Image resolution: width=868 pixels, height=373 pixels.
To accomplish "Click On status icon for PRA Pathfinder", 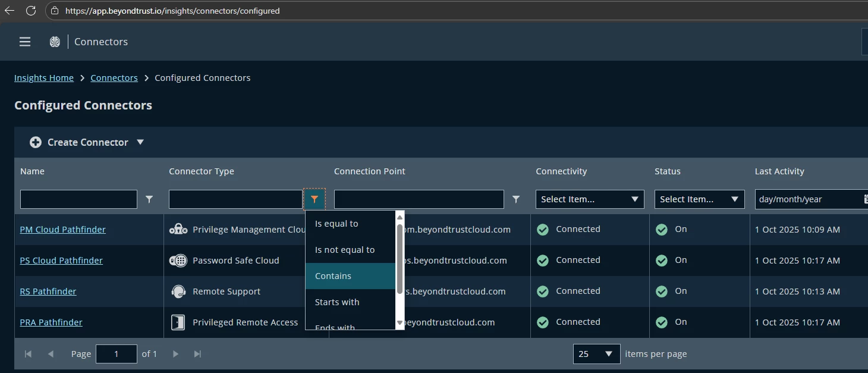I will [x=662, y=322].
